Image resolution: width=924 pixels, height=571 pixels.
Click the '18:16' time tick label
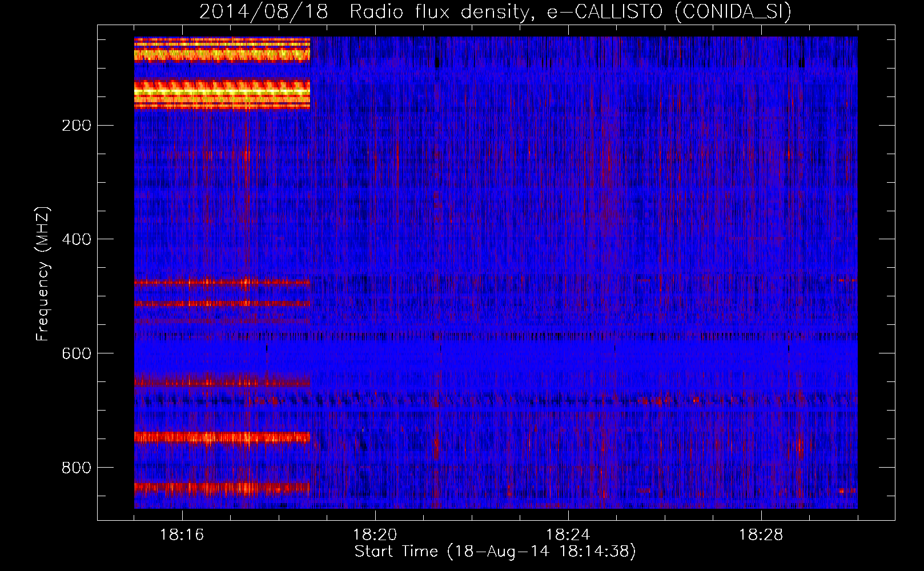click(182, 535)
